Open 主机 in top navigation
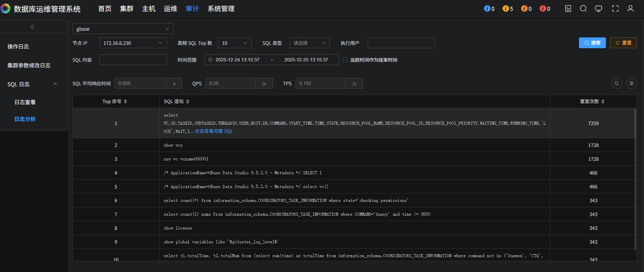The width and height of the screenshot is (644, 272). (x=149, y=9)
